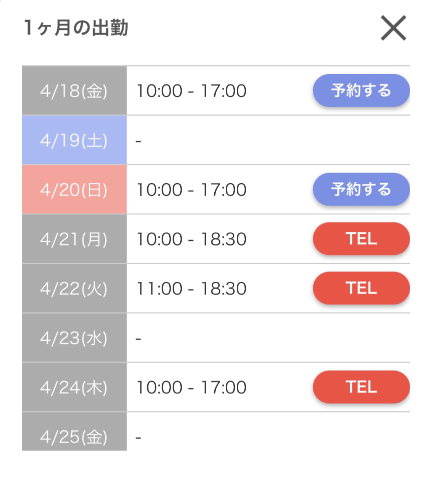The width and height of the screenshot is (431, 480).
Task: Tap the TEL button for 4/22
Action: click(361, 288)
